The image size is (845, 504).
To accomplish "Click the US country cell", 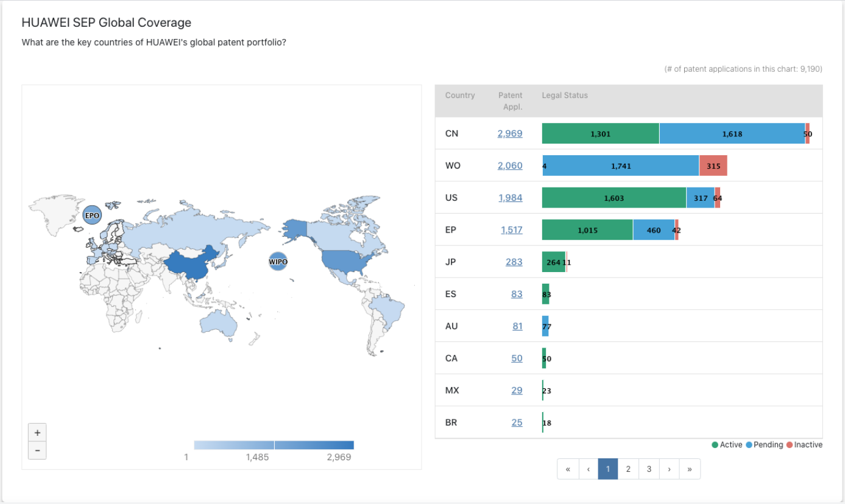I will (x=451, y=198).
